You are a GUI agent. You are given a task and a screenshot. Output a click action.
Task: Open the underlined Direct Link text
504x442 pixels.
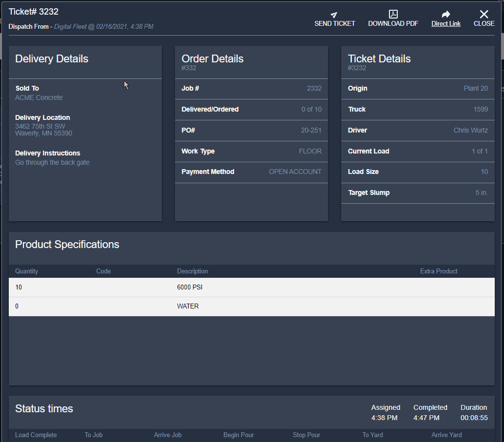(x=446, y=24)
